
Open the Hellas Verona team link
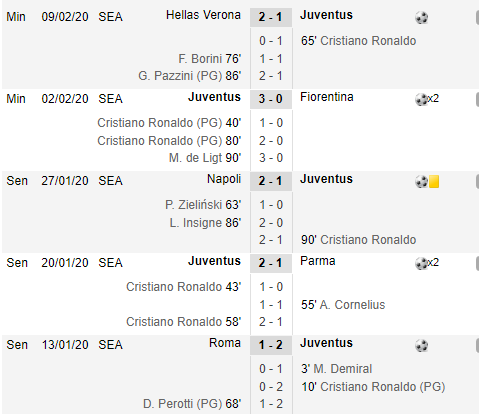tap(203, 15)
